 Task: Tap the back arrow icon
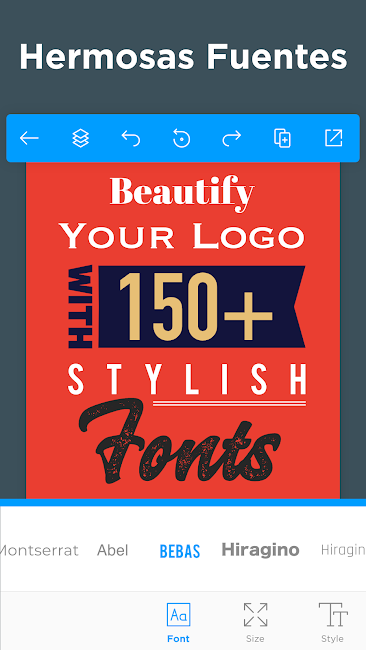click(29, 138)
